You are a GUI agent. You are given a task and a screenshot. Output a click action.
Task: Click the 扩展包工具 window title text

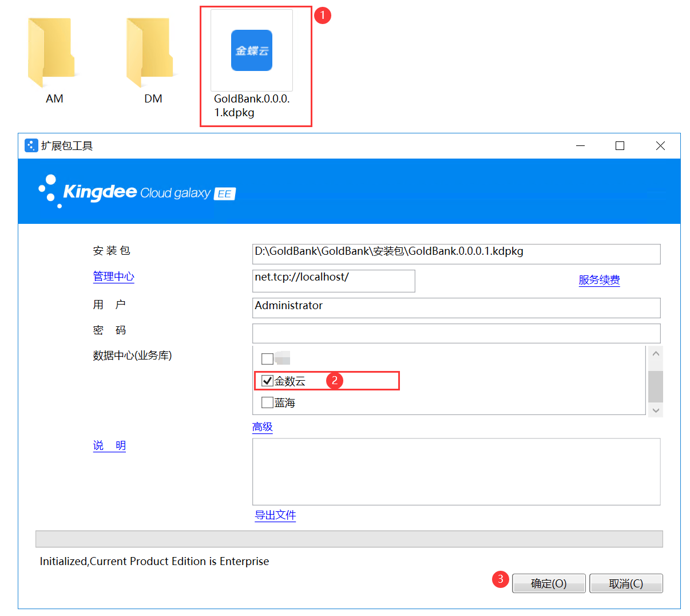(x=67, y=146)
